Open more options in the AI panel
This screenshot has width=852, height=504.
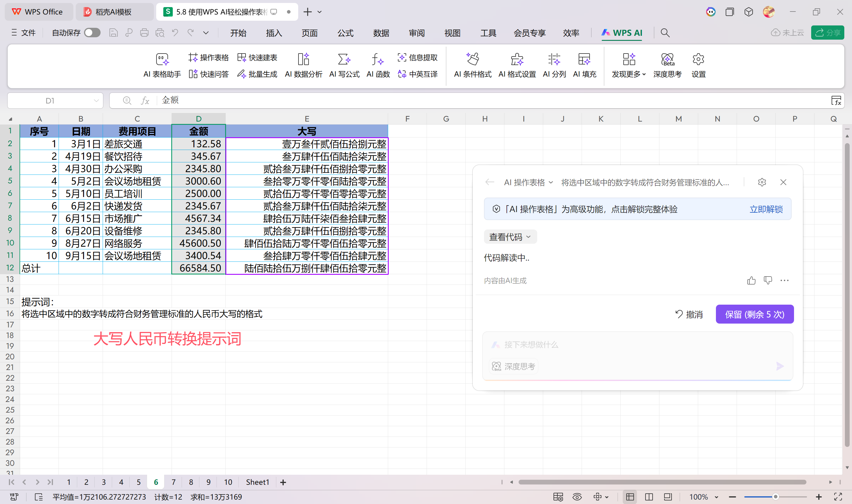(785, 280)
